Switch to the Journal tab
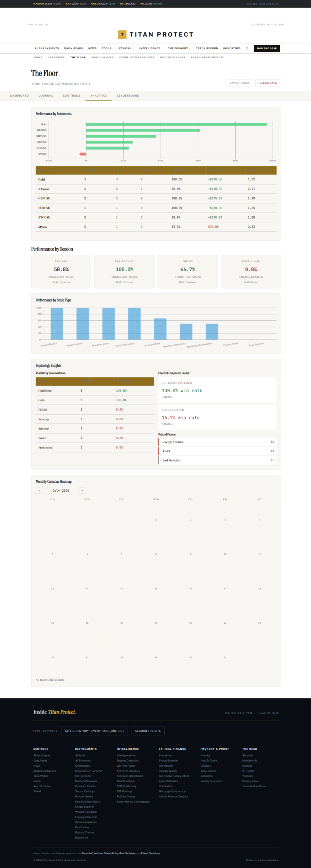The image size is (311, 868). click(46, 96)
